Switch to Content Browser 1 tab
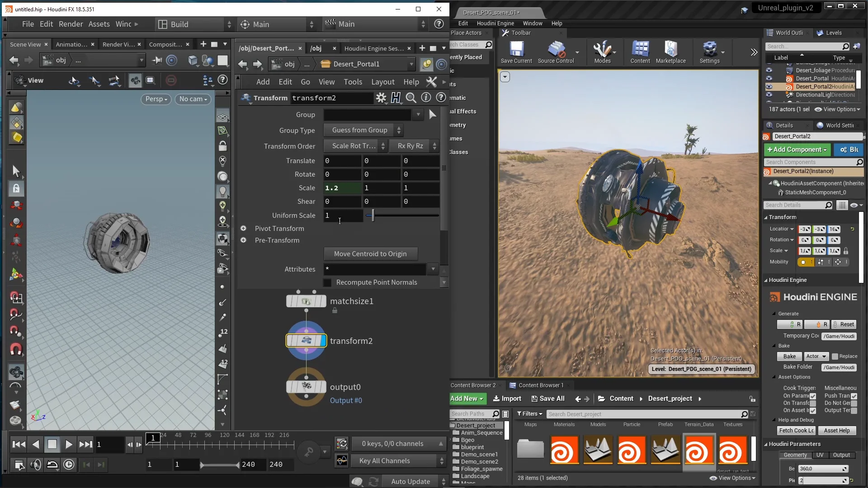This screenshot has width=868, height=488. (540, 385)
